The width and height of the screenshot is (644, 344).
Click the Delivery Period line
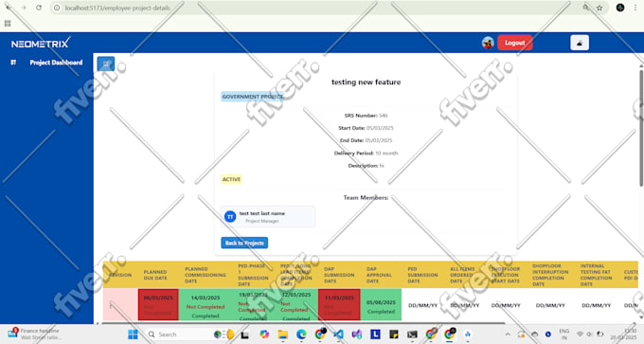(366, 154)
